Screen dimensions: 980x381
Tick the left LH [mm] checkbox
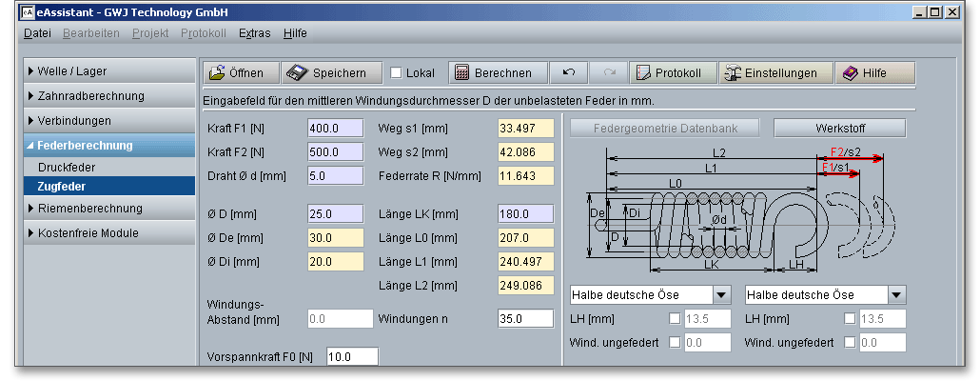click(675, 319)
